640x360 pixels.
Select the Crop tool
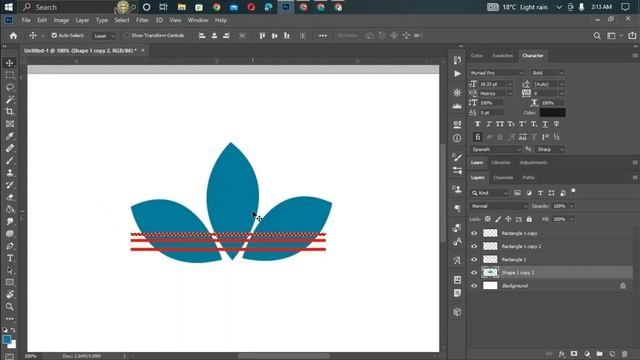click(10, 112)
